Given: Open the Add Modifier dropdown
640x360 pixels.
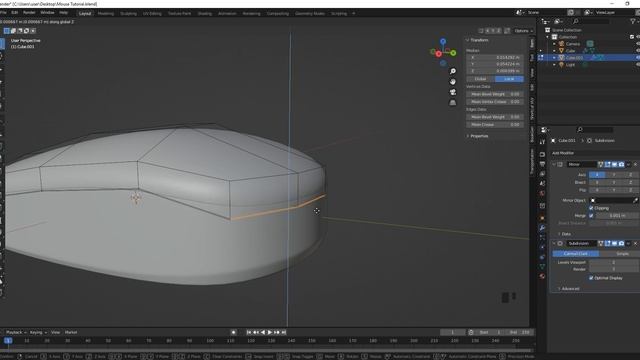Looking at the screenshot, I should [563, 153].
